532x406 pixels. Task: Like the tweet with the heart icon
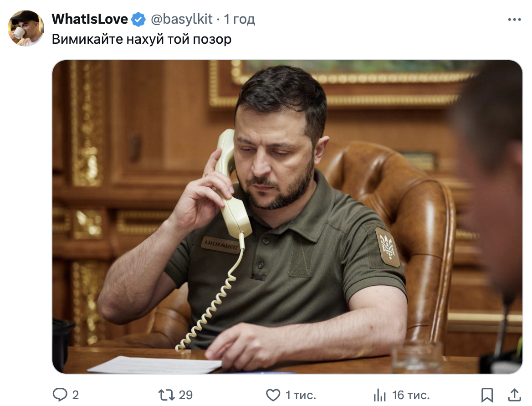point(273,395)
